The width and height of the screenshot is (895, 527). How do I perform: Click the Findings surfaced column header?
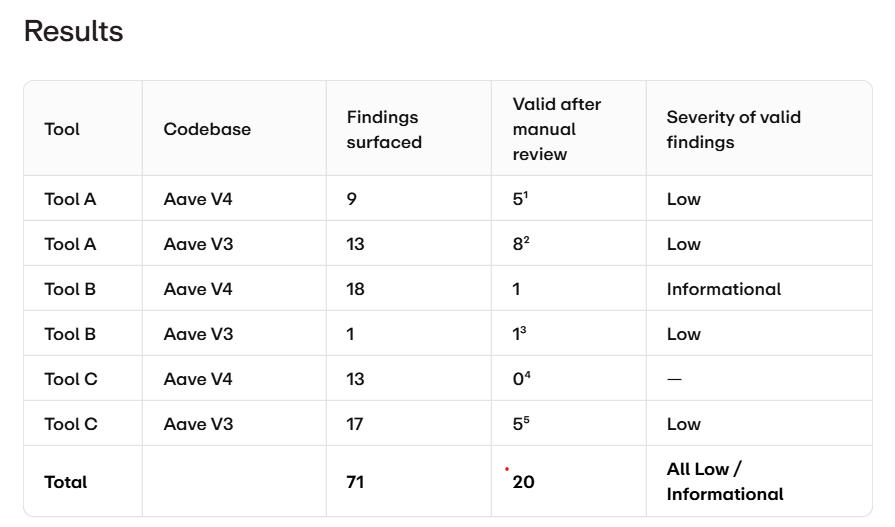coord(384,129)
